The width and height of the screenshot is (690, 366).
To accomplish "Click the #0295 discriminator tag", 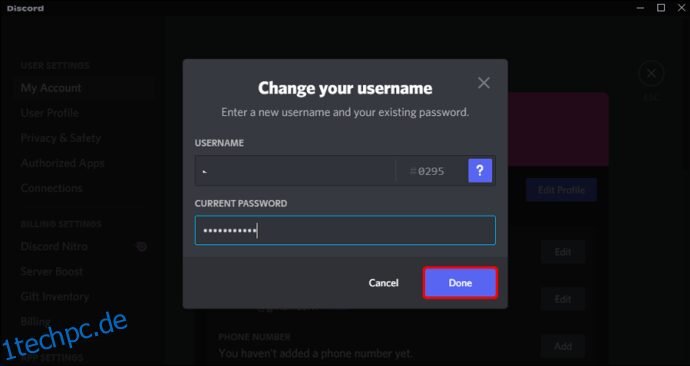I will click(427, 171).
